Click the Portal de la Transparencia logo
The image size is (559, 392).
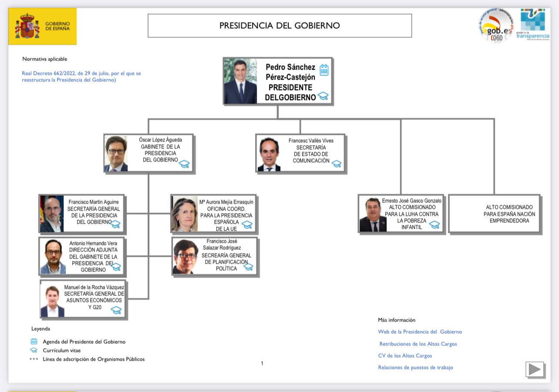[x=532, y=25]
